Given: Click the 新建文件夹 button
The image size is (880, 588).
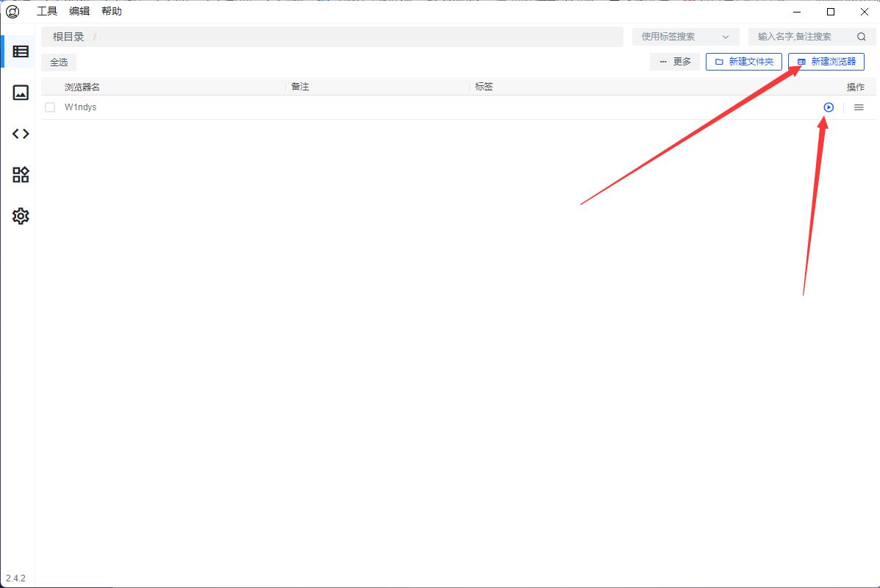Looking at the screenshot, I should coord(743,62).
